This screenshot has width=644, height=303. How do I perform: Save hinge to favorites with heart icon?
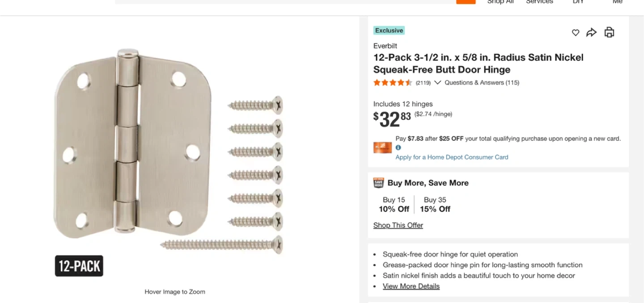[x=576, y=33]
